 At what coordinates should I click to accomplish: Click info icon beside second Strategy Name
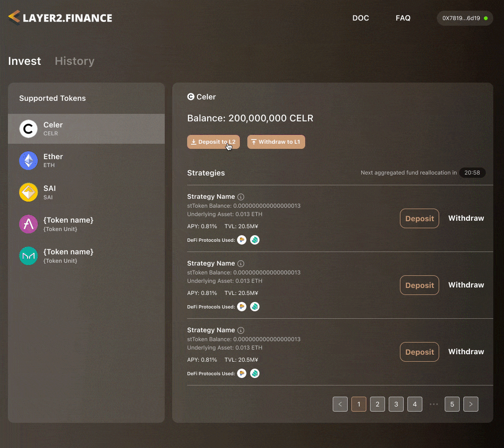241,264
